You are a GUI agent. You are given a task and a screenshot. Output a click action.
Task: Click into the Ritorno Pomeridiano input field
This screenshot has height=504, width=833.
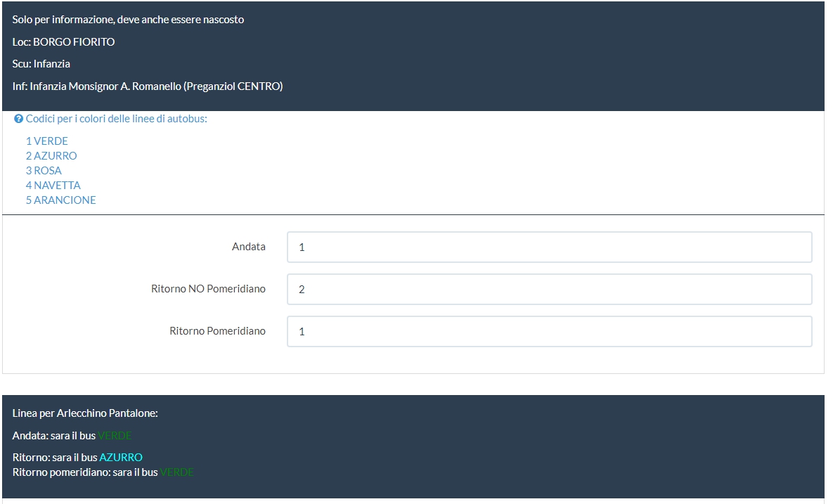point(549,332)
